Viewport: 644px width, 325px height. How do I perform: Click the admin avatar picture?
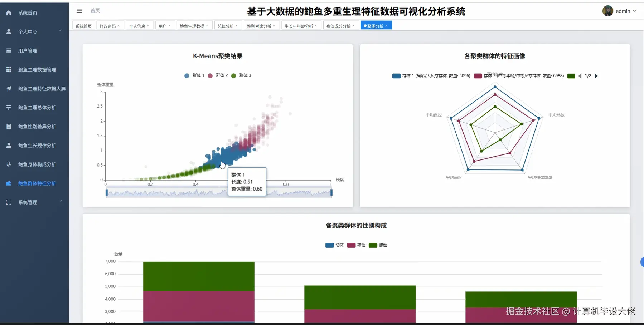[607, 11]
